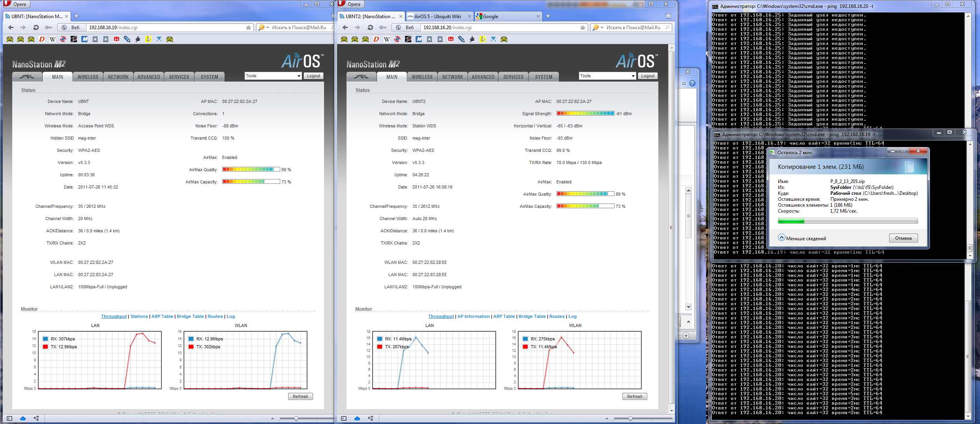Open search engine dropdown in right Opera window
Image resolution: width=980 pixels, height=424 pixels.
pyautogui.click(x=598, y=28)
